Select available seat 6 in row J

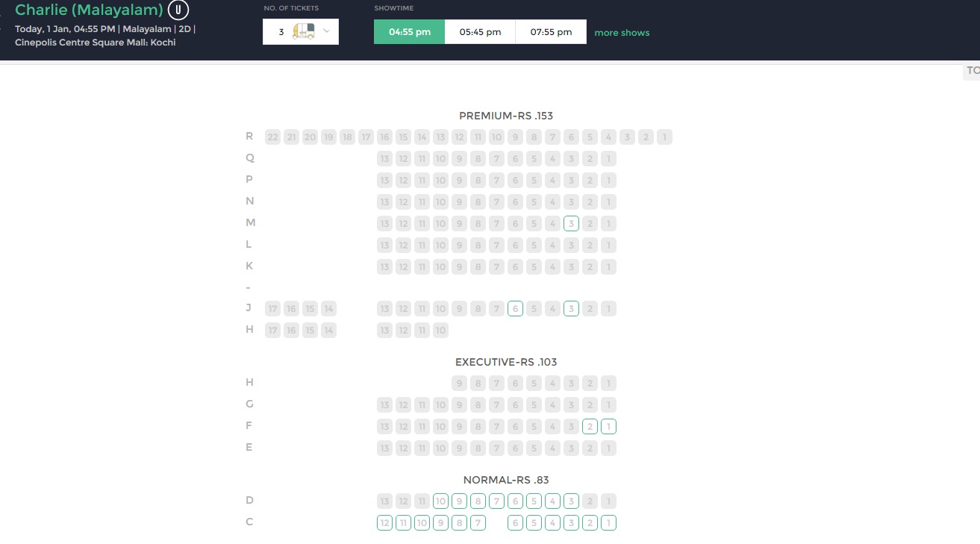click(x=515, y=309)
